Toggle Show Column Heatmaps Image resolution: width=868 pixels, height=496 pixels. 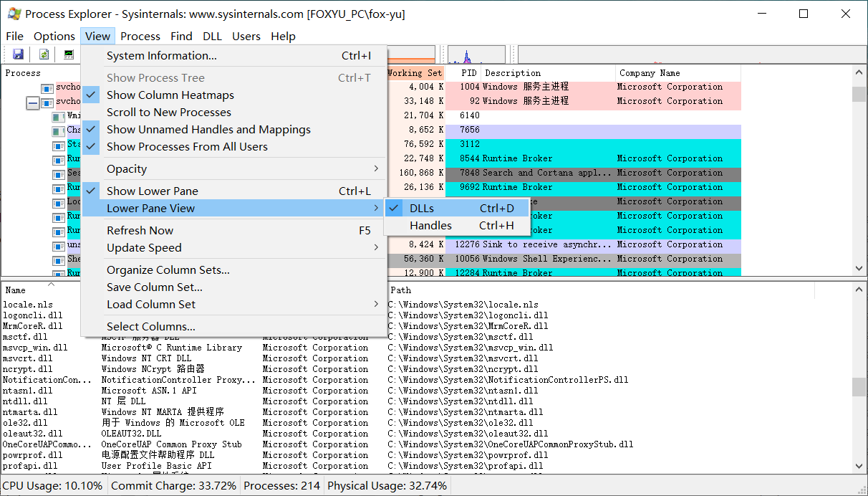(234, 95)
